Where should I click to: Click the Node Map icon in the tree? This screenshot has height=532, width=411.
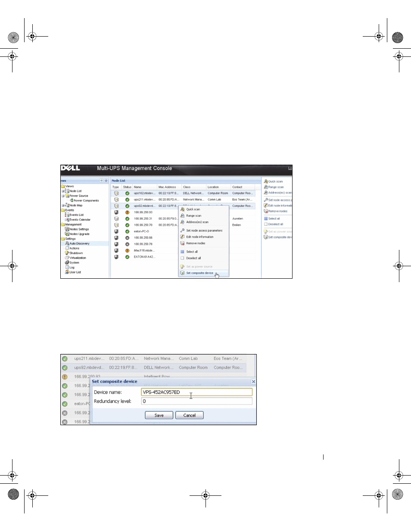(67, 205)
